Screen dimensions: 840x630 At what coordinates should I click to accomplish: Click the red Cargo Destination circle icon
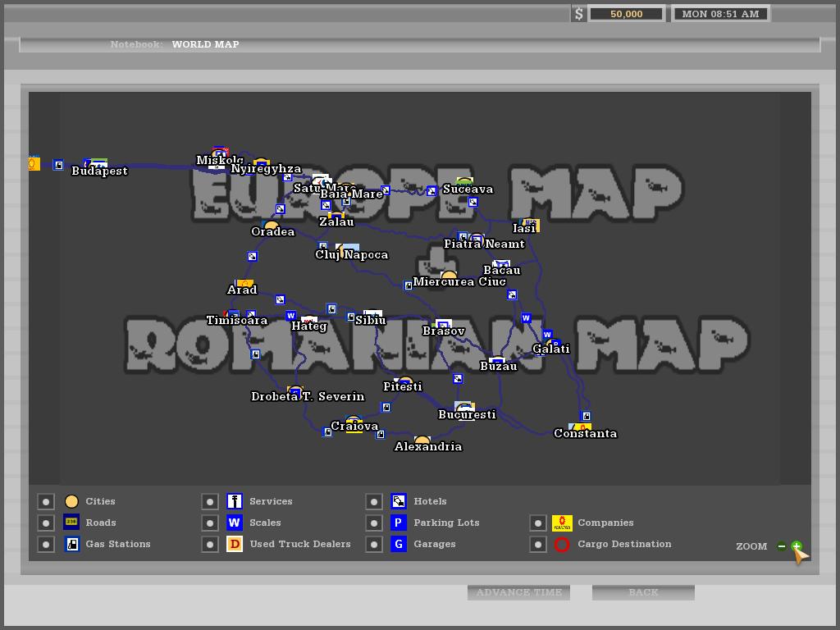(x=562, y=544)
